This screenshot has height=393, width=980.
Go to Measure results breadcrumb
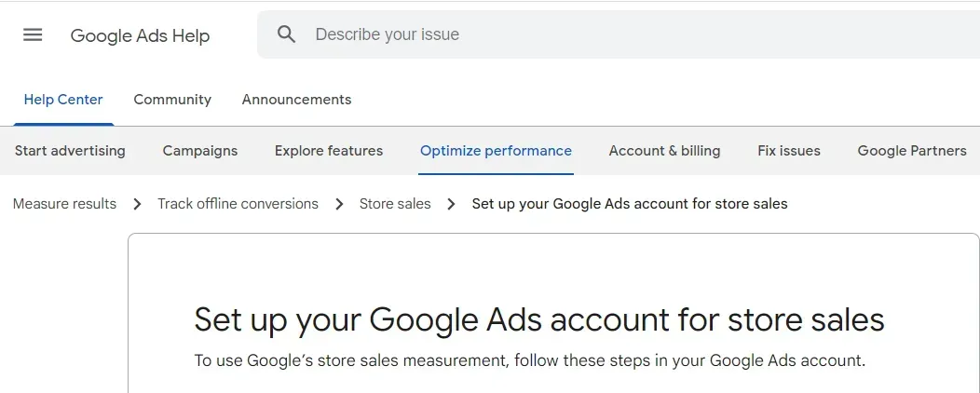click(64, 204)
